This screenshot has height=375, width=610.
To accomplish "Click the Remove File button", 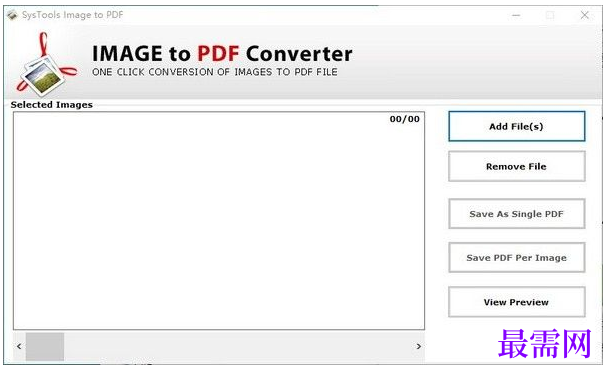I will pos(516,166).
